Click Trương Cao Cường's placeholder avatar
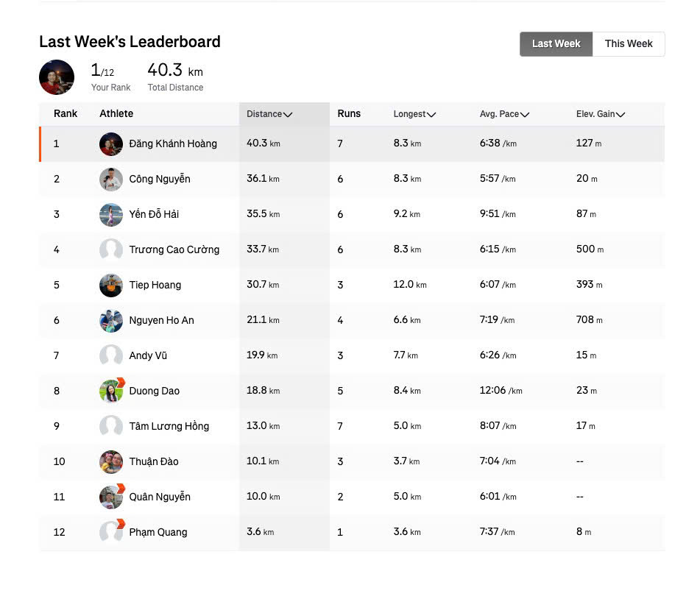This screenshot has width=700, height=599. point(110,249)
